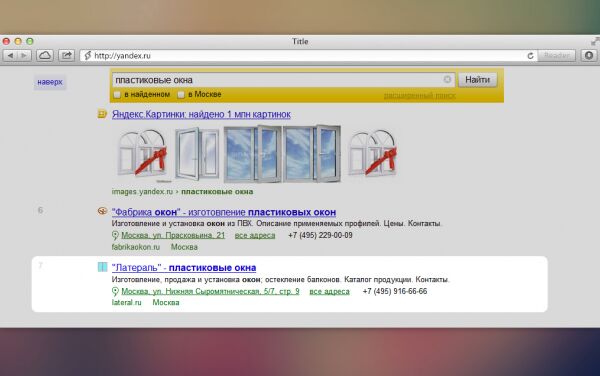The width and height of the screenshot is (600, 376).
Task: Reload the page with the refresh icon
Action: click(530, 56)
